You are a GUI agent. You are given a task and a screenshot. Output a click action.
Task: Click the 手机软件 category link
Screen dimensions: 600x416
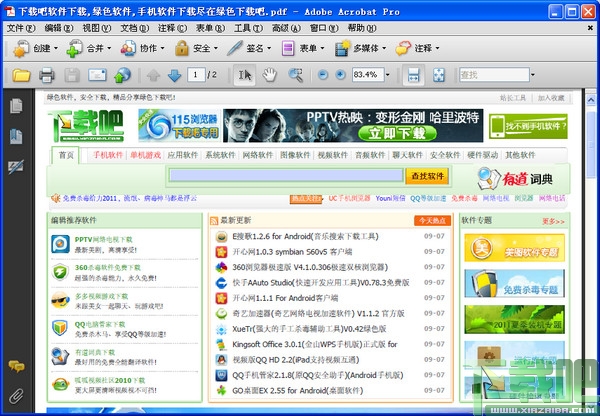(108, 155)
